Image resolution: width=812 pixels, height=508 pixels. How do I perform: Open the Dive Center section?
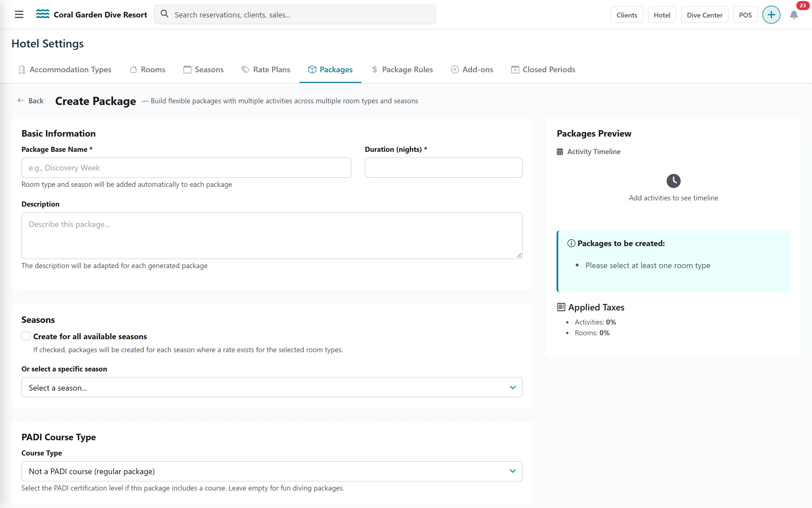pyautogui.click(x=704, y=15)
